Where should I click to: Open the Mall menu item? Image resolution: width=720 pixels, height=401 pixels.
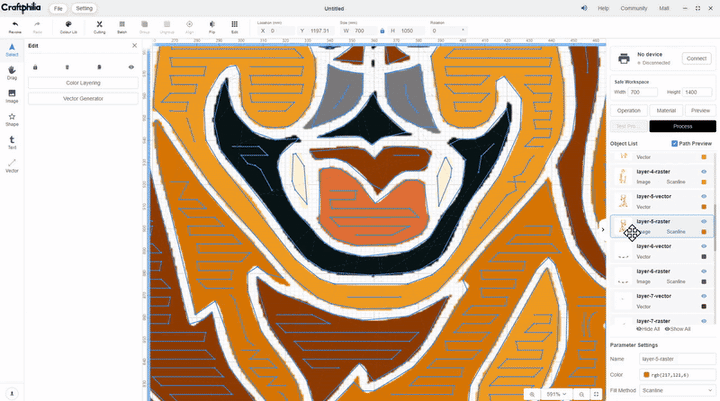click(x=664, y=8)
